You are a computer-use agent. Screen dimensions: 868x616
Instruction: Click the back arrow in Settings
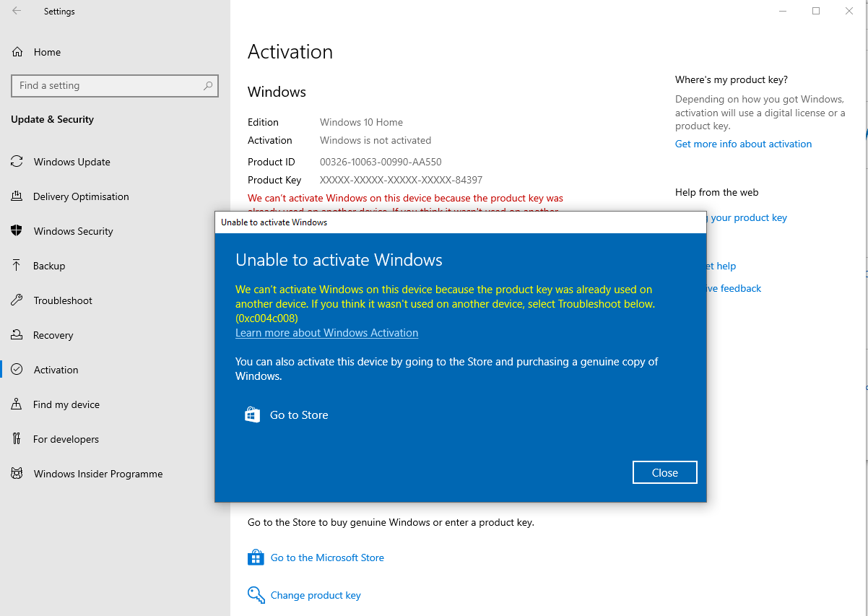pyautogui.click(x=17, y=12)
